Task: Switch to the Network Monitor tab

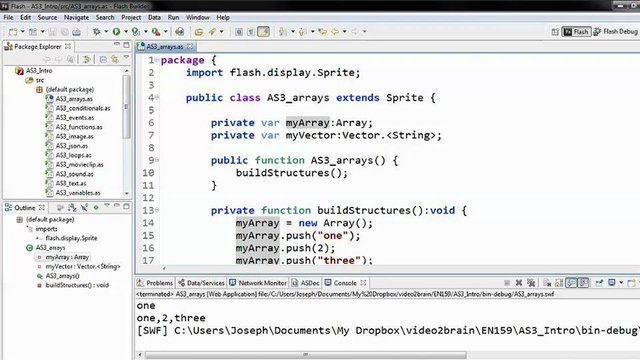Action: pyautogui.click(x=258, y=283)
